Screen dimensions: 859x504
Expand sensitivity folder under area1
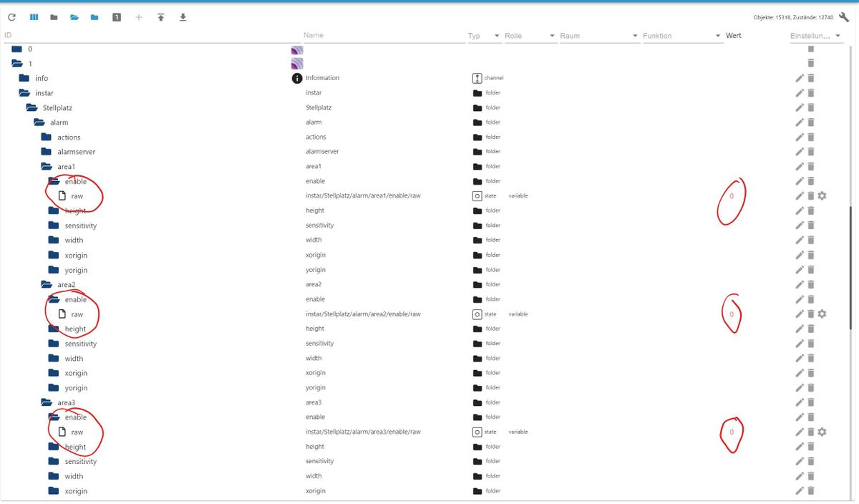point(54,226)
